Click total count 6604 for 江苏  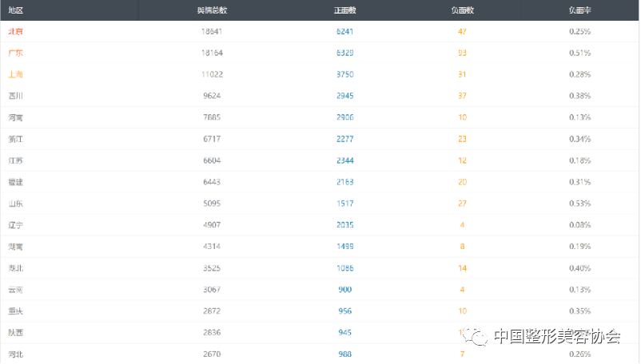[x=212, y=160]
